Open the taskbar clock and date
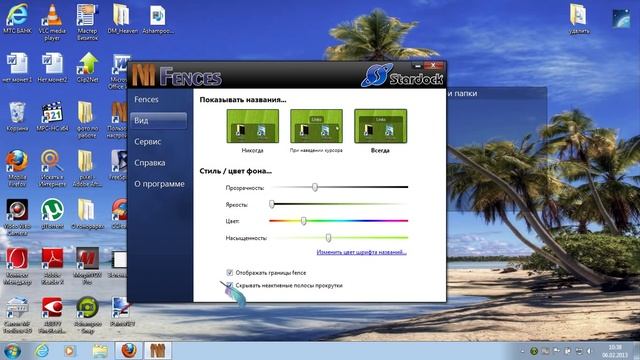 (x=616, y=351)
